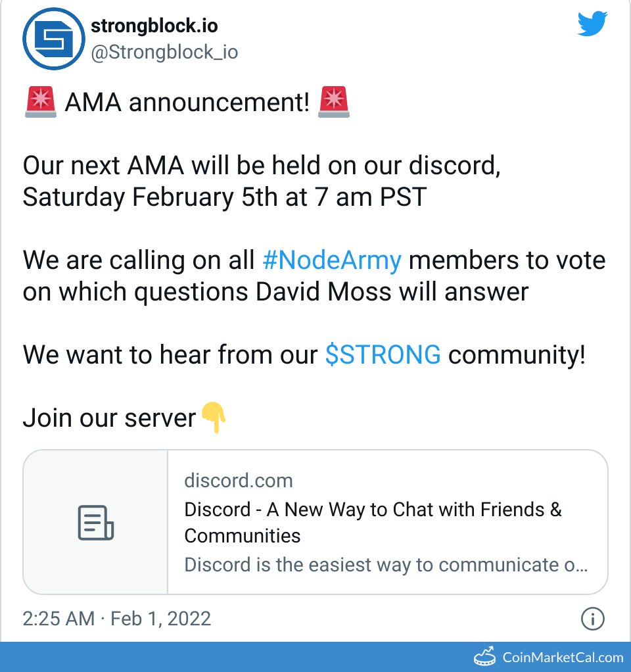Click the pointing-down emoji after Join our server
Viewport: 631px width, 672px height.
click(x=215, y=417)
